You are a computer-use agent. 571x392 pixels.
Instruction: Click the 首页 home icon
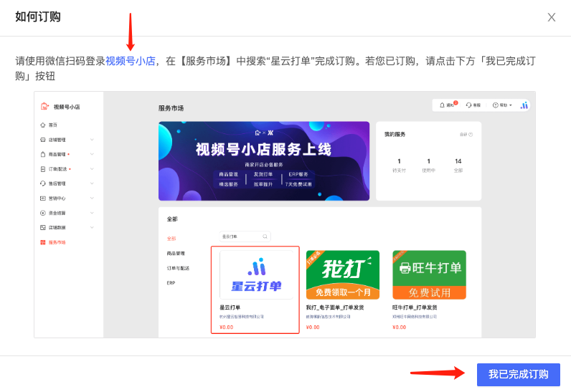pyautogui.click(x=42, y=125)
